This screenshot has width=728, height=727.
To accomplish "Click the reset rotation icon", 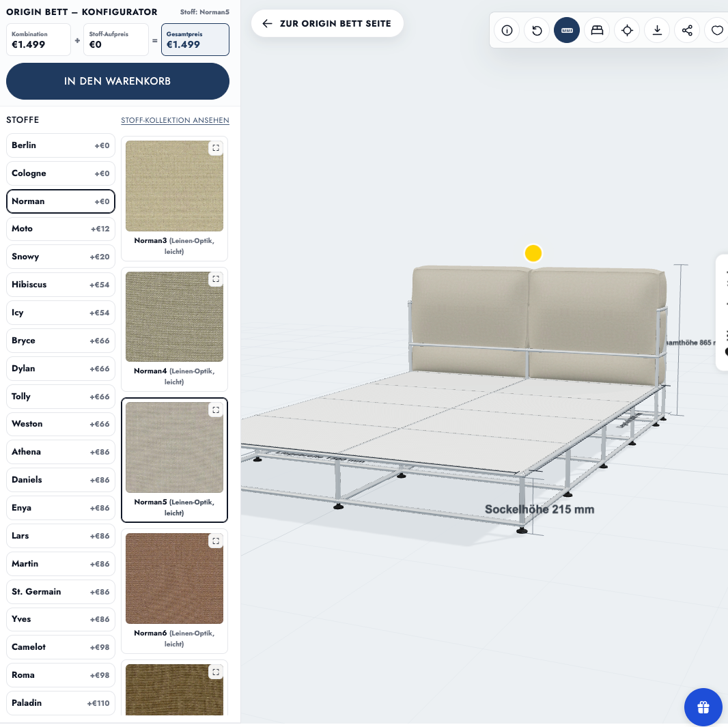I will click(x=537, y=31).
